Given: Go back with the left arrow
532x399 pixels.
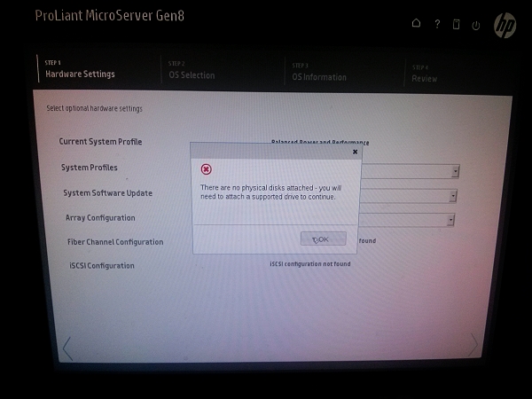Looking at the screenshot, I should coord(67,348).
